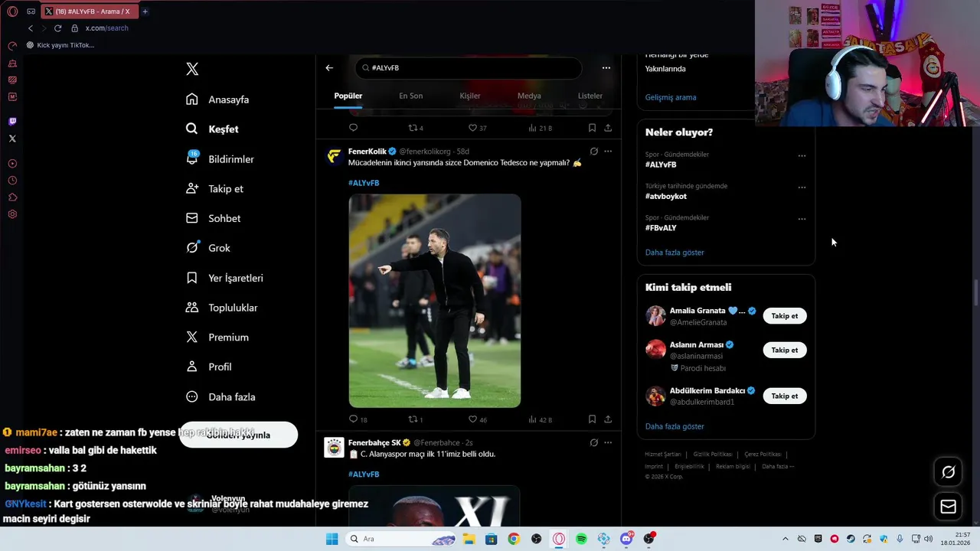Open Spotify from taskbar

click(581, 539)
